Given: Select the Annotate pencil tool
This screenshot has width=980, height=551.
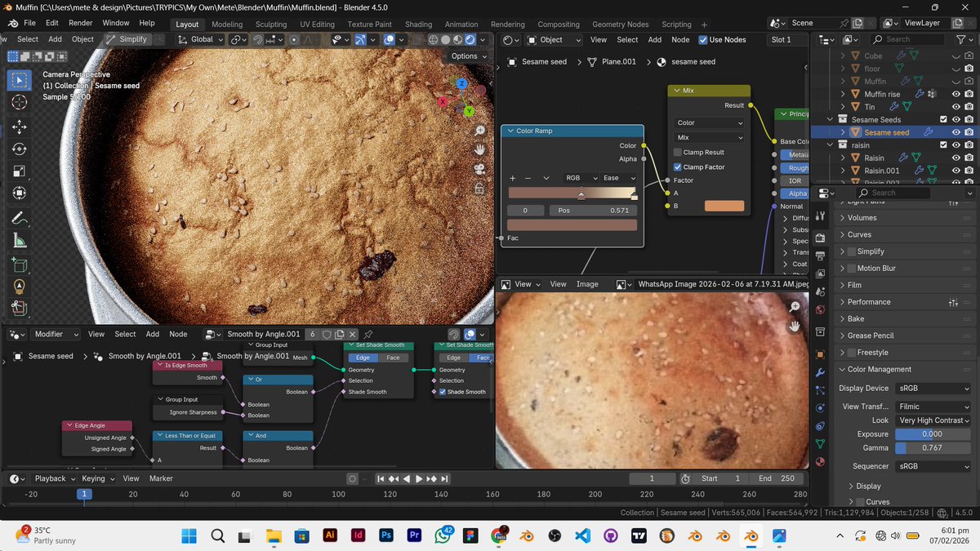Looking at the screenshot, I should (x=20, y=219).
